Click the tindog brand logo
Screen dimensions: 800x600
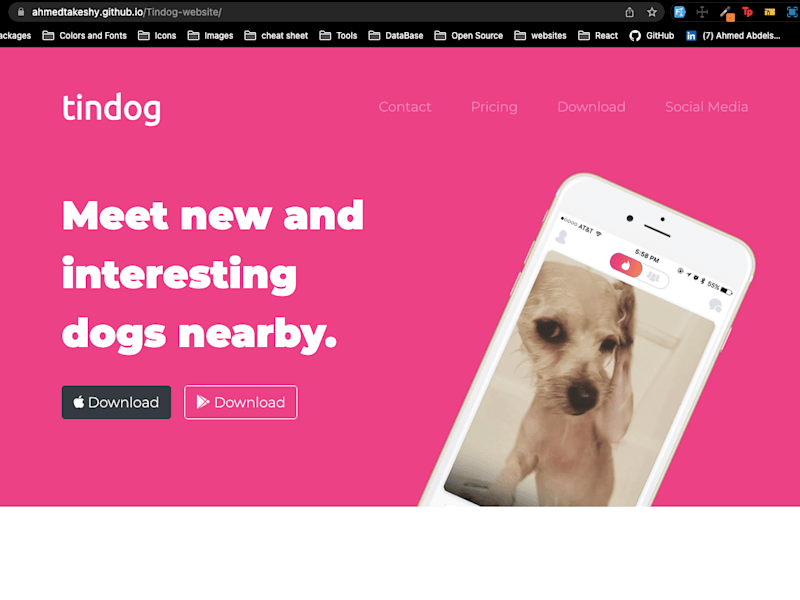coord(112,108)
